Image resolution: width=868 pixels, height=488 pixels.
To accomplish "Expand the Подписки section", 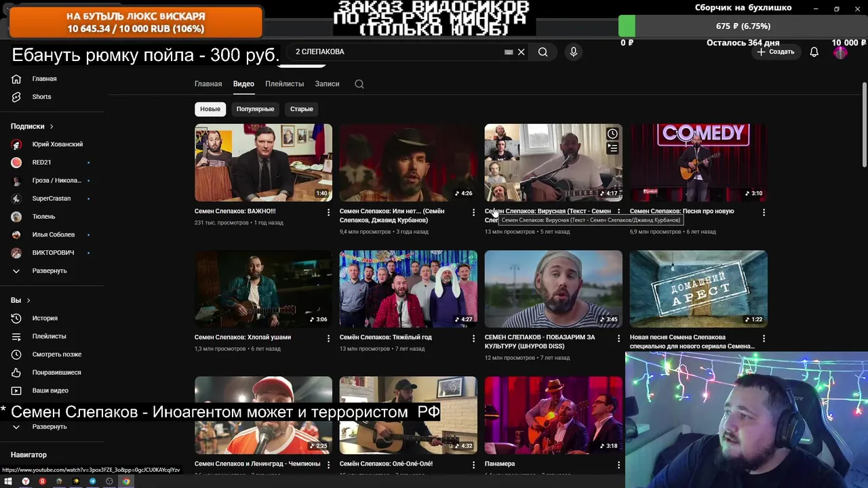I will [x=32, y=127].
